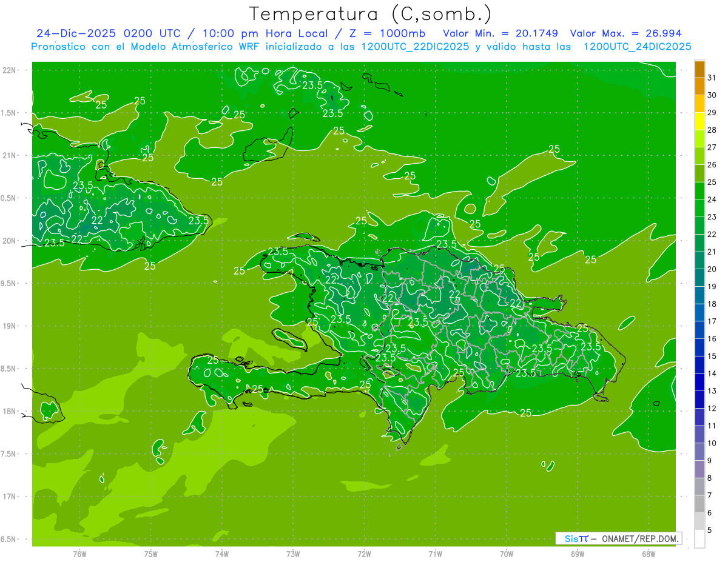728x562 pixels.
Task: Select the Z = 1000mb level text
Action: coord(386,33)
